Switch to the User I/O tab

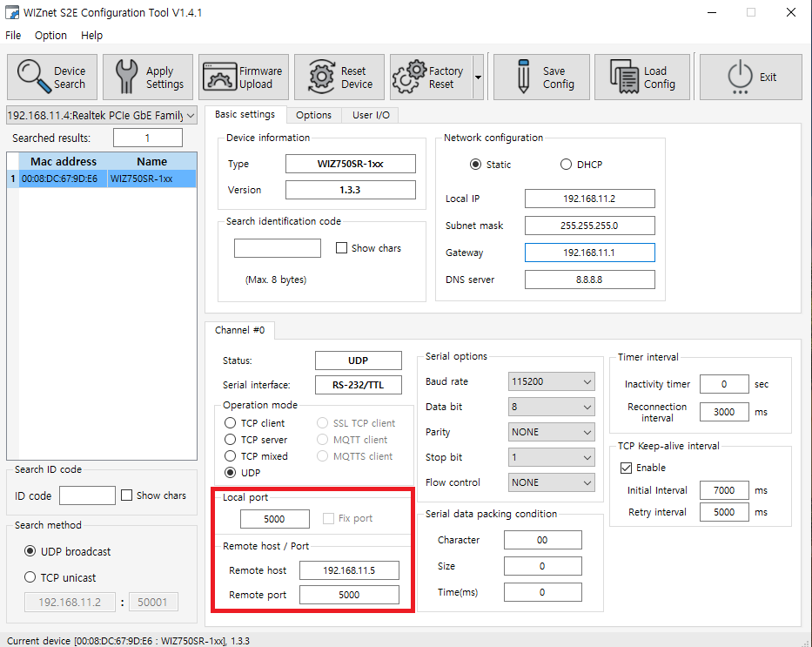point(371,115)
